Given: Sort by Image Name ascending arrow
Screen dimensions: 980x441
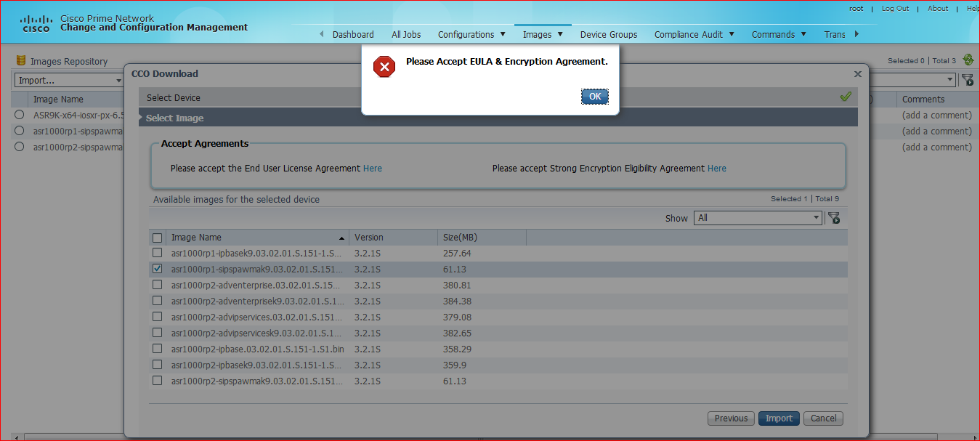Looking at the screenshot, I should 342,238.
